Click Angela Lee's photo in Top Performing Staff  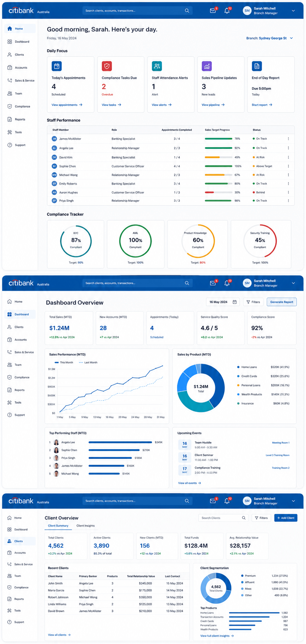coord(56,442)
